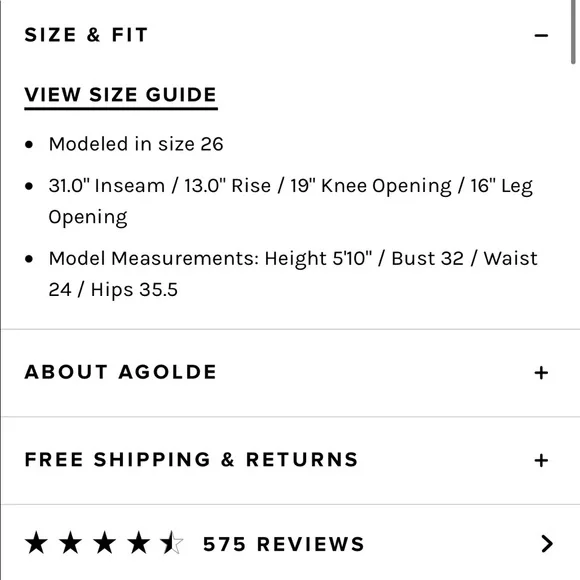
Task: Expand the About Agolde section heading
Action: 120,372
